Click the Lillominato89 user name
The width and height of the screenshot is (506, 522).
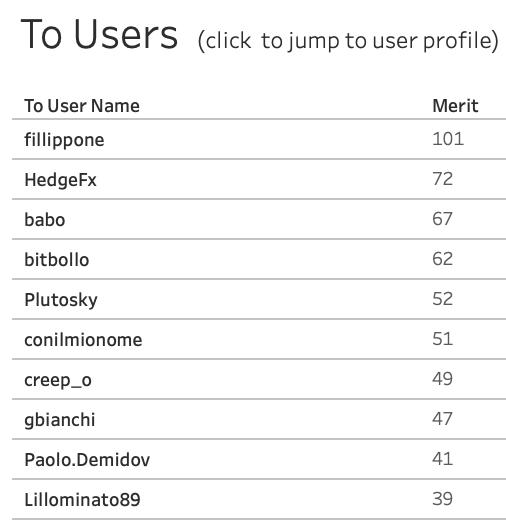pyautogui.click(x=82, y=500)
